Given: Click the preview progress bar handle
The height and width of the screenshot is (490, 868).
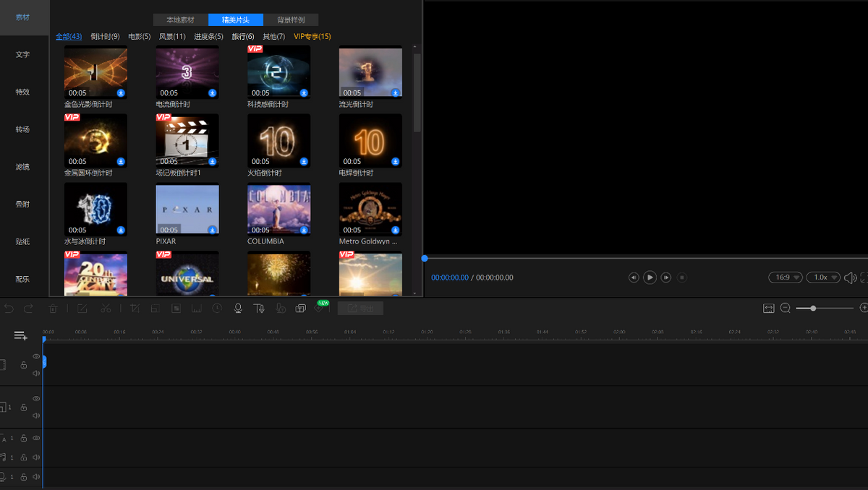Looking at the screenshot, I should (x=425, y=258).
